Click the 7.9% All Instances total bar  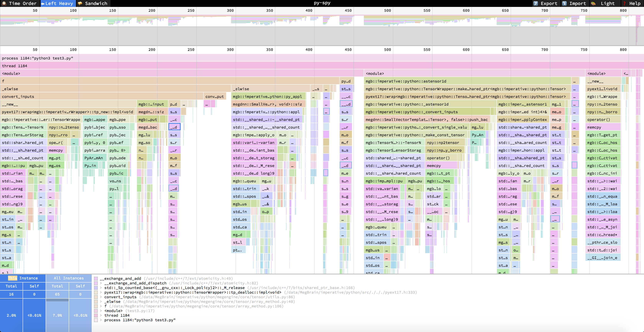click(57, 315)
